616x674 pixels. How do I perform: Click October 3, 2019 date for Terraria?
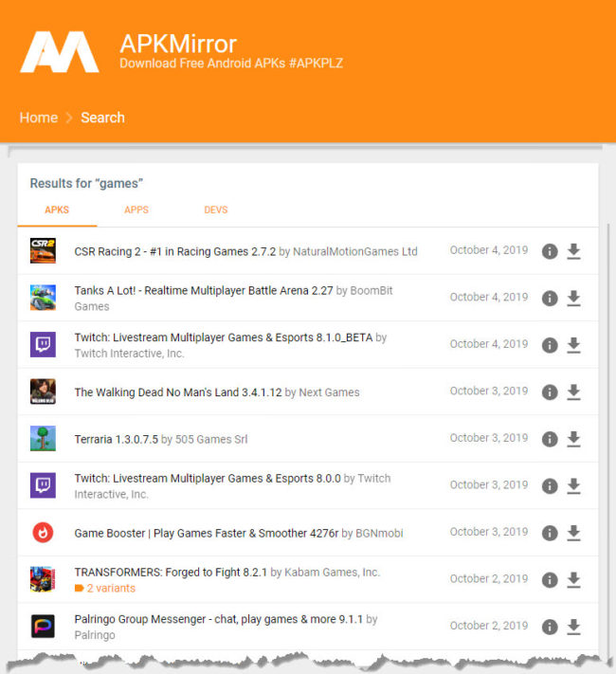point(489,438)
